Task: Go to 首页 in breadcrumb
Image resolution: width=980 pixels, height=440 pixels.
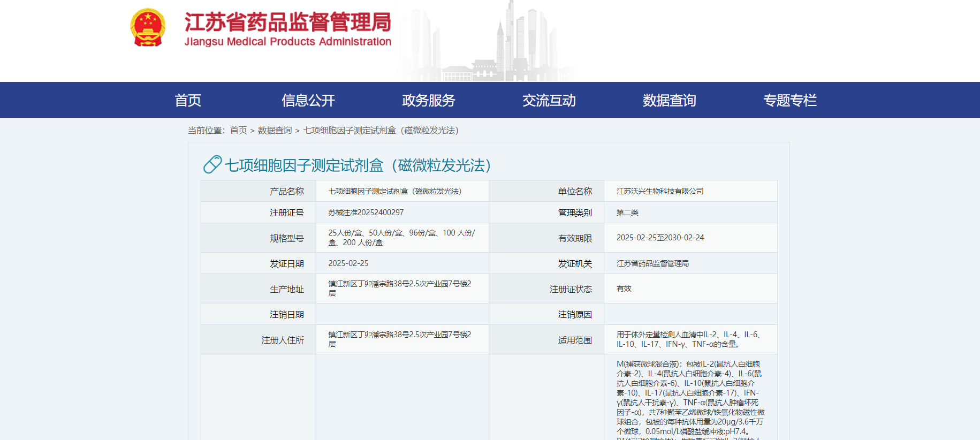Action: [x=239, y=130]
